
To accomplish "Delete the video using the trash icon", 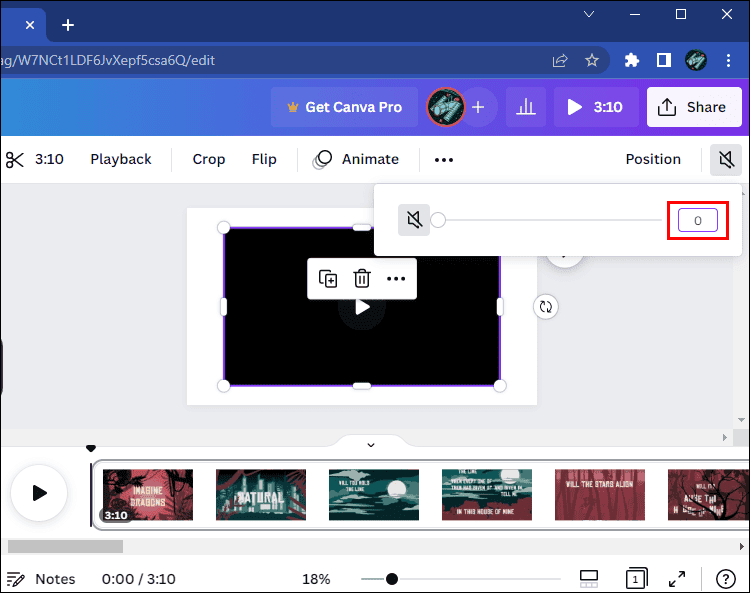I will 362,279.
